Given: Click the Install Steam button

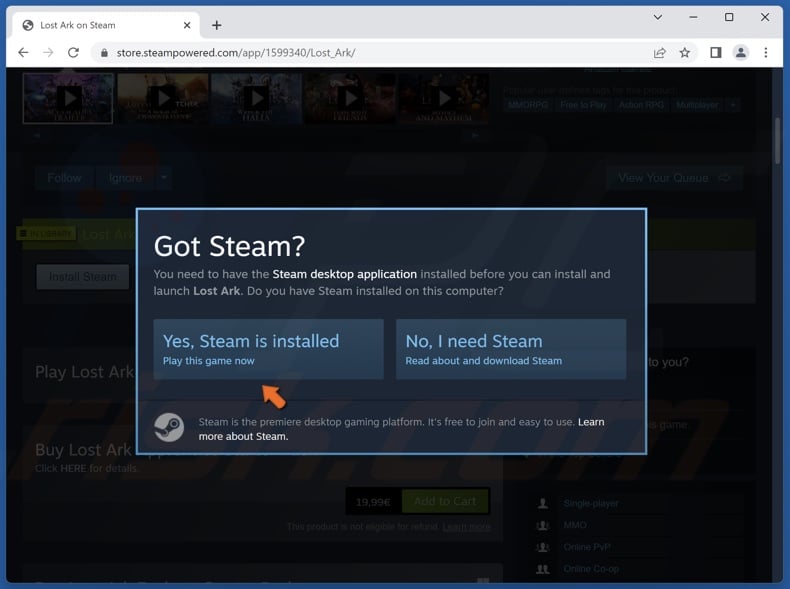Looking at the screenshot, I should pyautogui.click(x=83, y=277).
